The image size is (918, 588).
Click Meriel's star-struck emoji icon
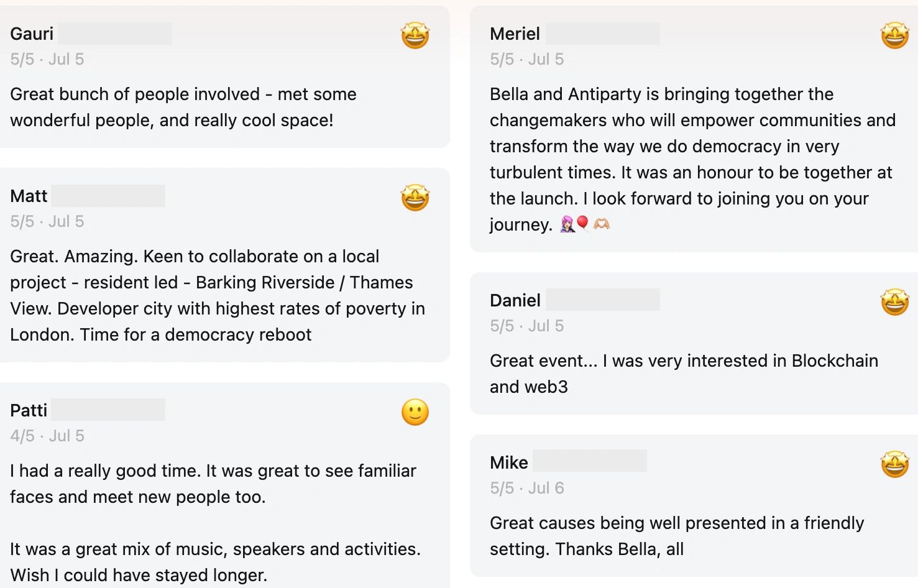(894, 35)
